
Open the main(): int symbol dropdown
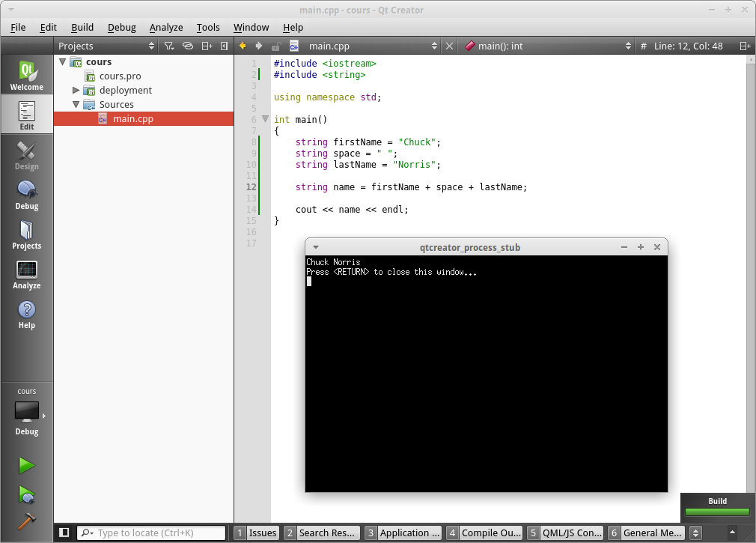[547, 46]
